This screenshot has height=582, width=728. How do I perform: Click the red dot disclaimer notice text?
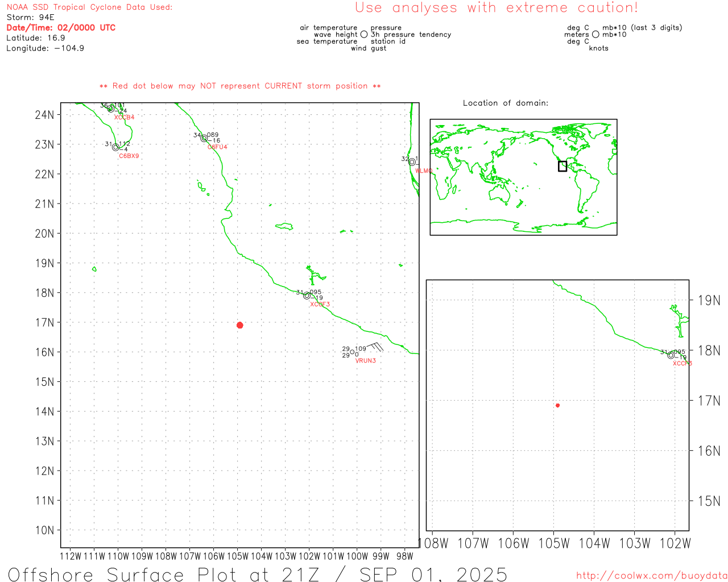[240, 86]
